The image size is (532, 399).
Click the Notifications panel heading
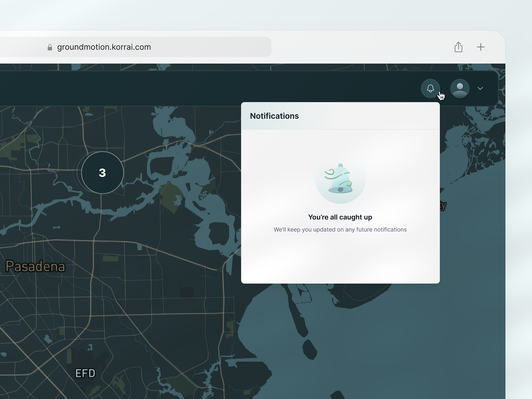pos(274,116)
